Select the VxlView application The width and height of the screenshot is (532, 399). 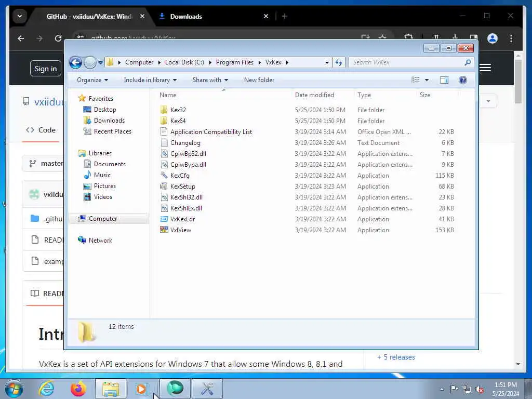180,230
